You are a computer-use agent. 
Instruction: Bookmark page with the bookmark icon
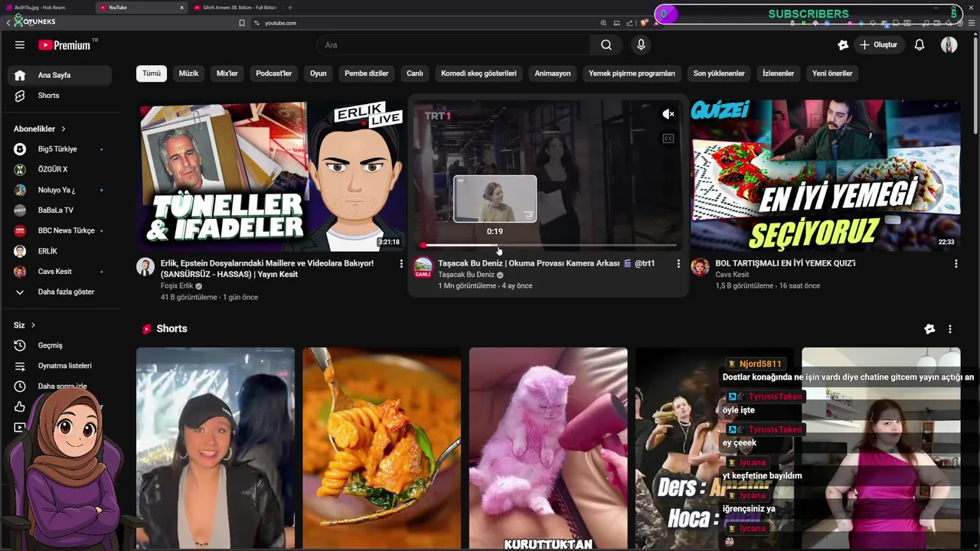tap(242, 23)
